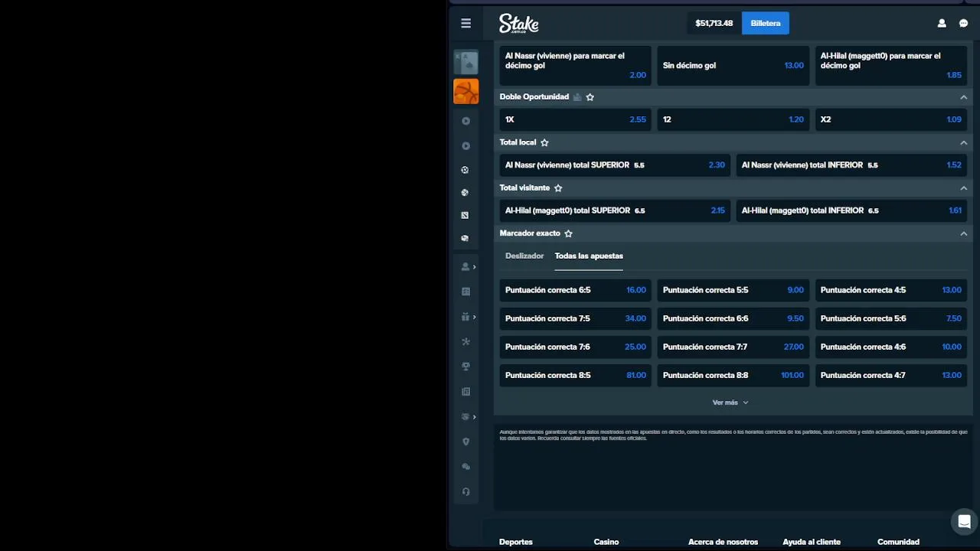980x551 pixels.
Task: Open the gift promotions sidebar icon
Action: (465, 317)
